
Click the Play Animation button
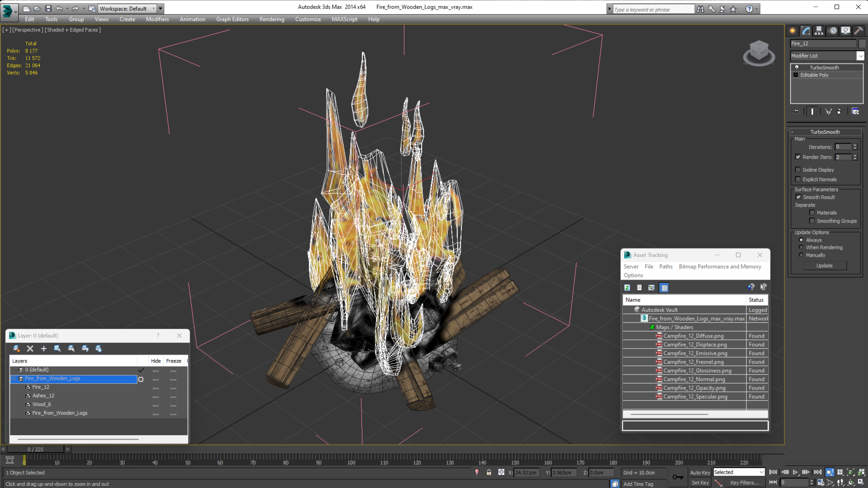[x=796, y=472]
